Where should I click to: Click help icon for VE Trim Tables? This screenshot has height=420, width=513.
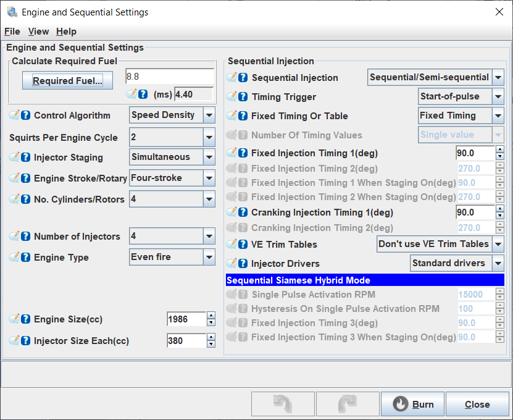point(243,245)
